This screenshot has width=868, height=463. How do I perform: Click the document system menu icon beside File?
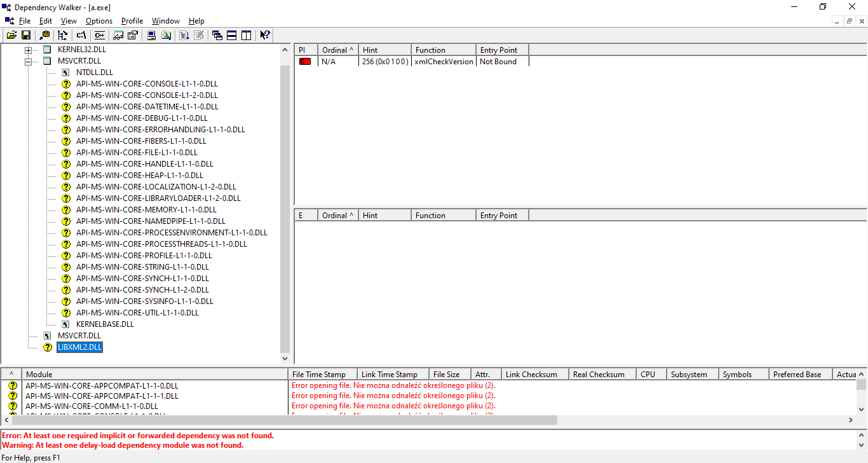click(9, 21)
